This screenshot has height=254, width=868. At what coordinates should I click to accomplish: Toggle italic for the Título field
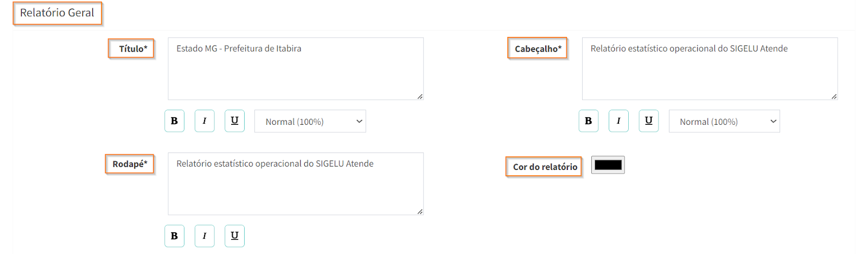click(x=205, y=121)
